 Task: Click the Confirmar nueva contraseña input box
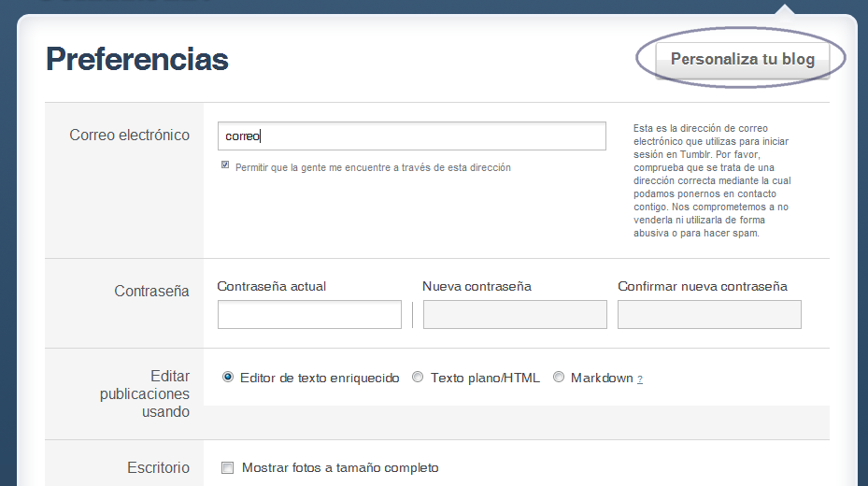click(x=709, y=315)
